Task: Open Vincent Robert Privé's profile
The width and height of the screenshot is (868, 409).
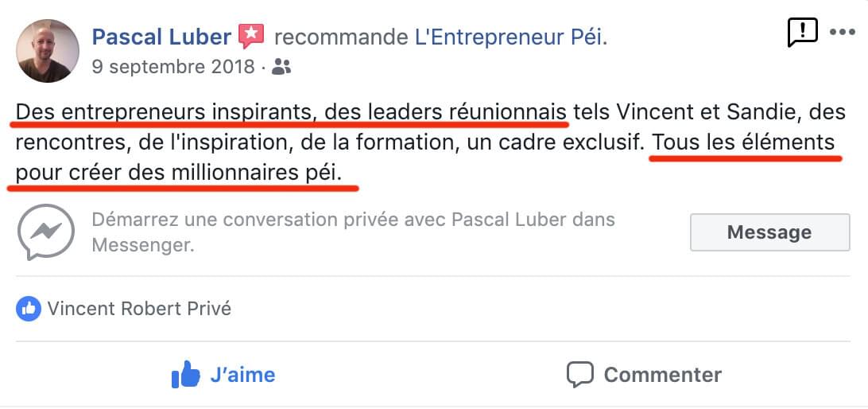Action: [x=139, y=309]
